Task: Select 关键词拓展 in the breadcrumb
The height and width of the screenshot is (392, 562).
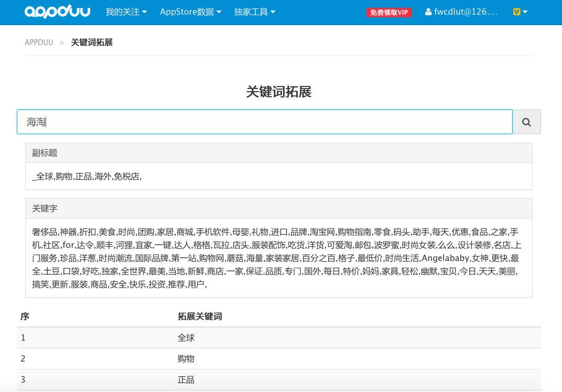Action: click(92, 42)
